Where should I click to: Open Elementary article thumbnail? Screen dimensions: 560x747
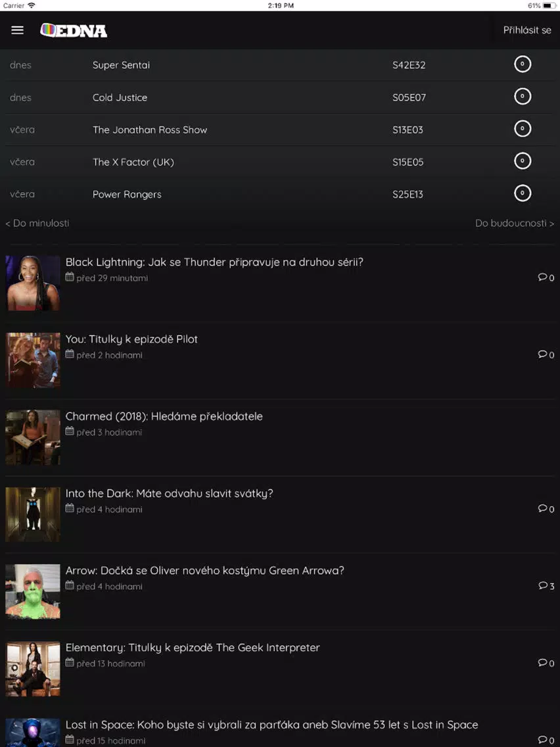[33, 669]
